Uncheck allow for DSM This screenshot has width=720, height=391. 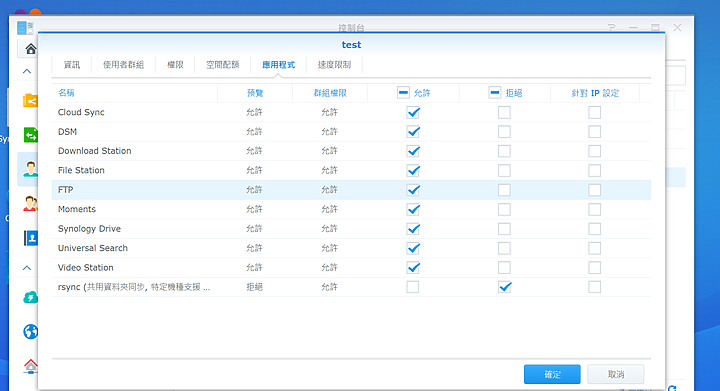[x=413, y=132]
